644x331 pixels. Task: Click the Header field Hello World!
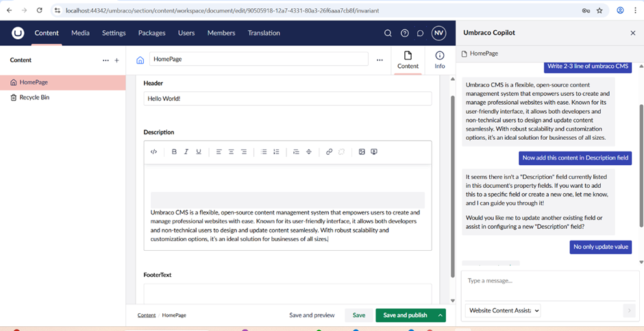288,99
